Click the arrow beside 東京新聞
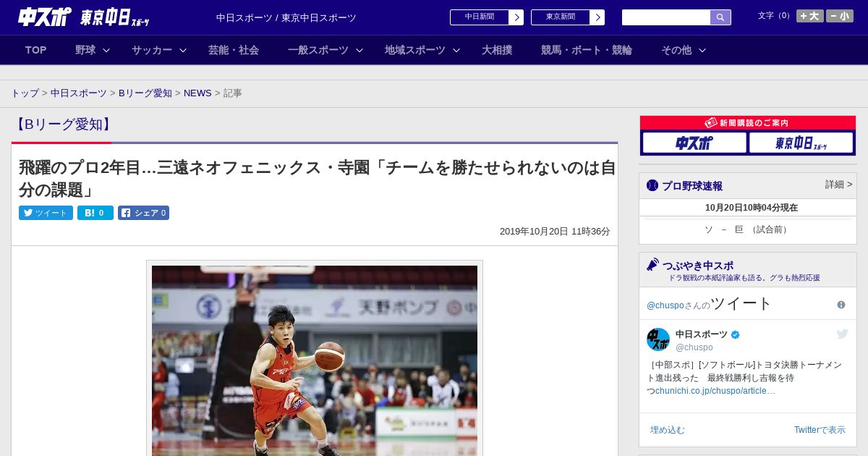The height and width of the screenshot is (456, 868). (597, 17)
